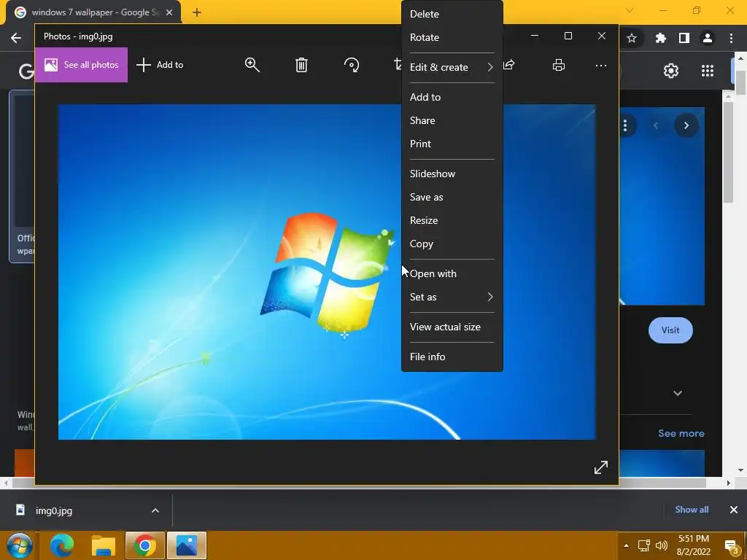The image size is (747, 560).
Task: Show hidden tray icons arrow
Action: pyautogui.click(x=626, y=545)
